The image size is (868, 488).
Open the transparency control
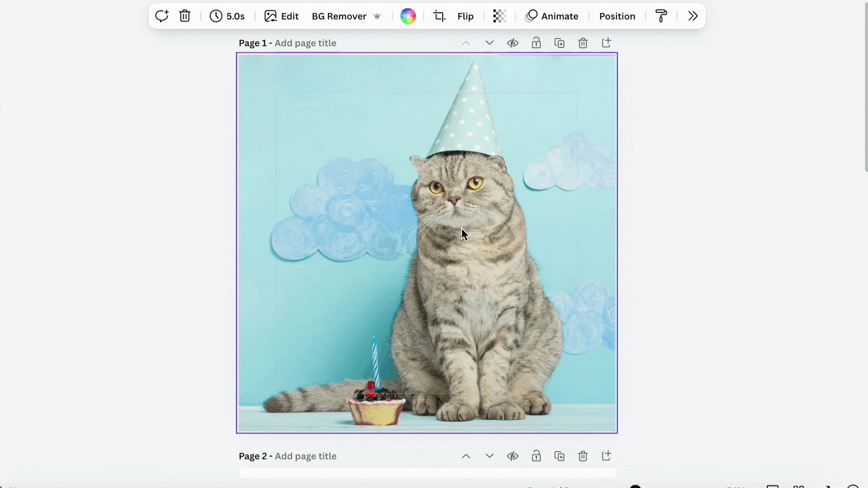click(499, 16)
